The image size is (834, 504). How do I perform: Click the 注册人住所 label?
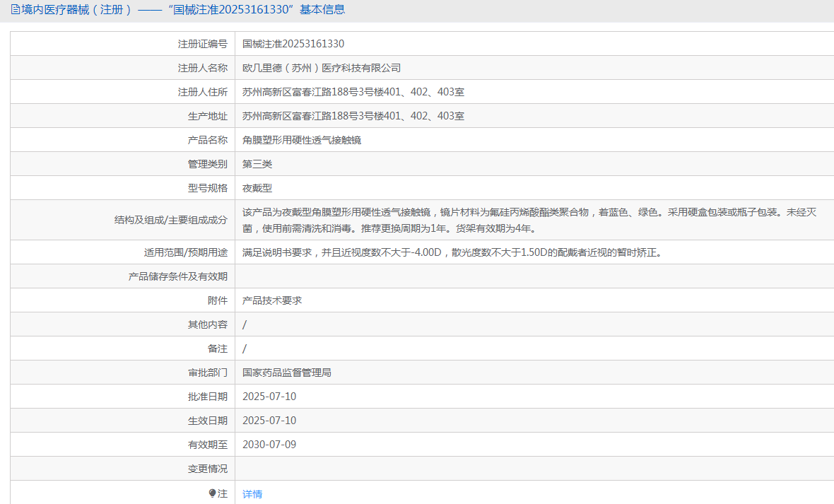(202, 91)
